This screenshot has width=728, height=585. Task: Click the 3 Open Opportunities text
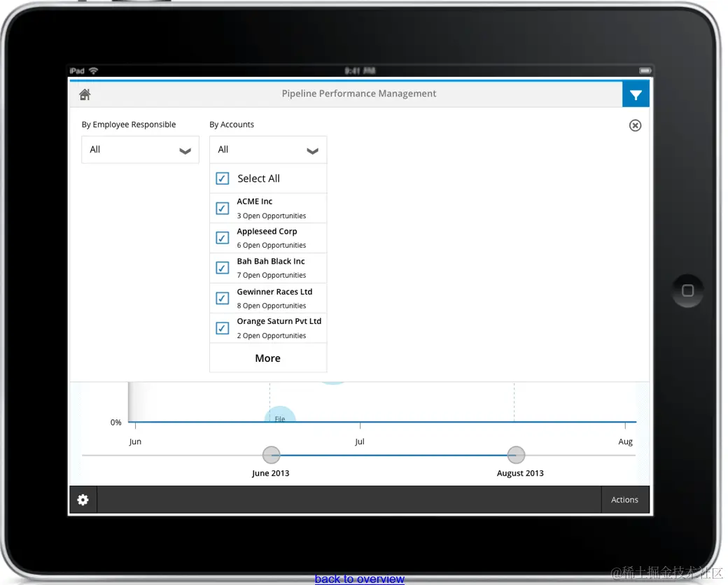click(x=272, y=216)
